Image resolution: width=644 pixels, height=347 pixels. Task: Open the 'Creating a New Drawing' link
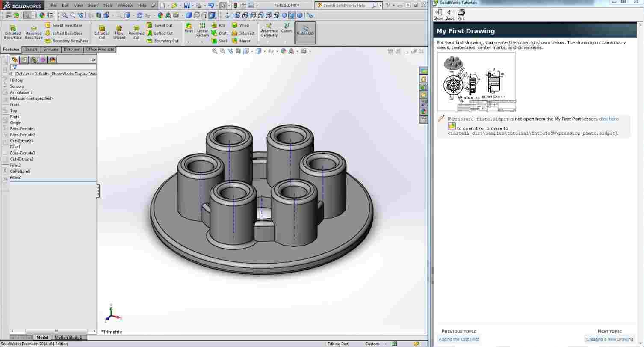[609, 339]
